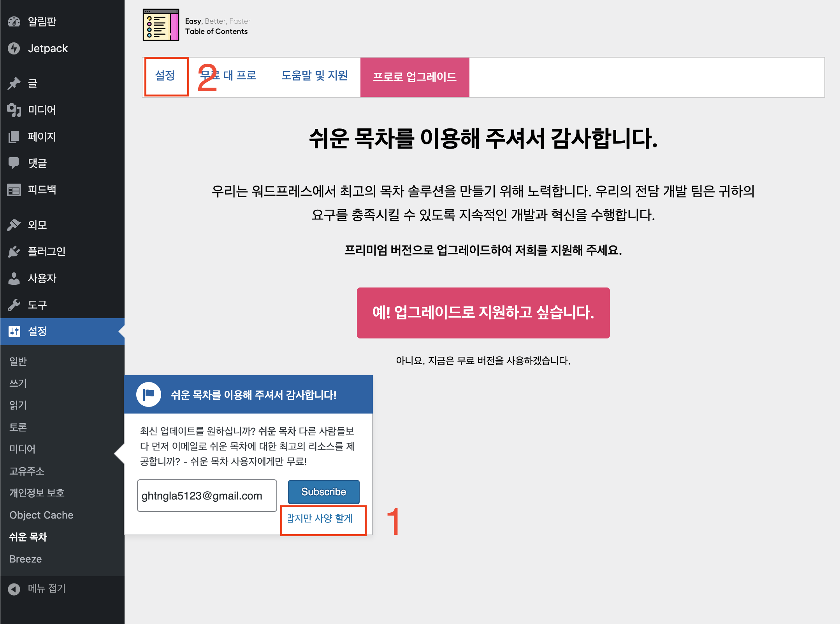The width and height of the screenshot is (840, 624).
Task: Open the 도움말 및 지원 tab
Action: coord(315,76)
